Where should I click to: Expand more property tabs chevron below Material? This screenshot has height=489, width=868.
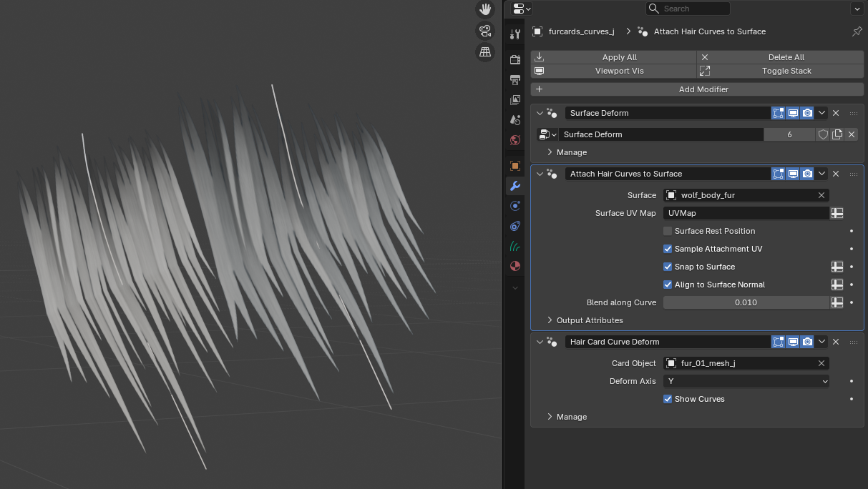pyautogui.click(x=515, y=287)
